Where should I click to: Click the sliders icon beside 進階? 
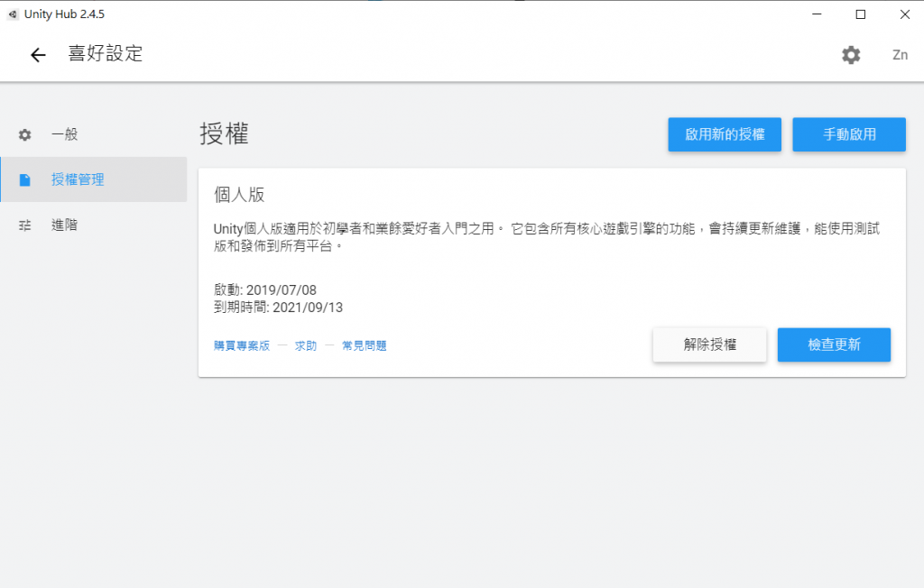[x=24, y=225]
